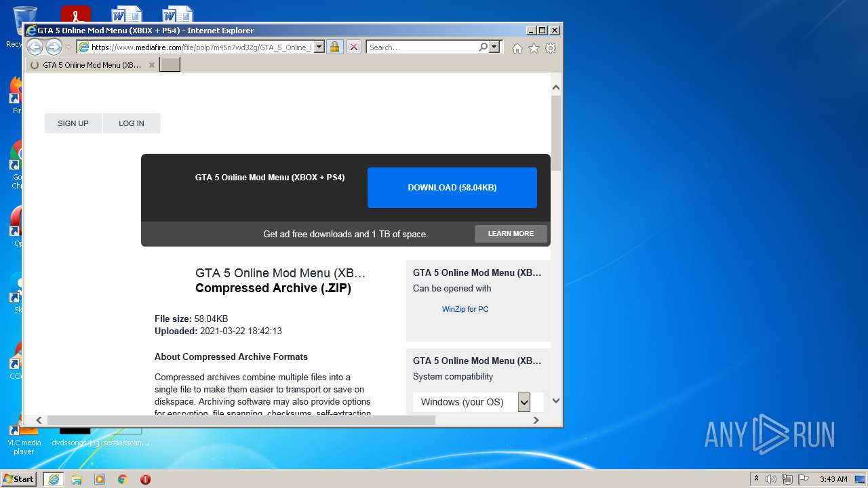Show hidden tray icons arrow

(756, 479)
